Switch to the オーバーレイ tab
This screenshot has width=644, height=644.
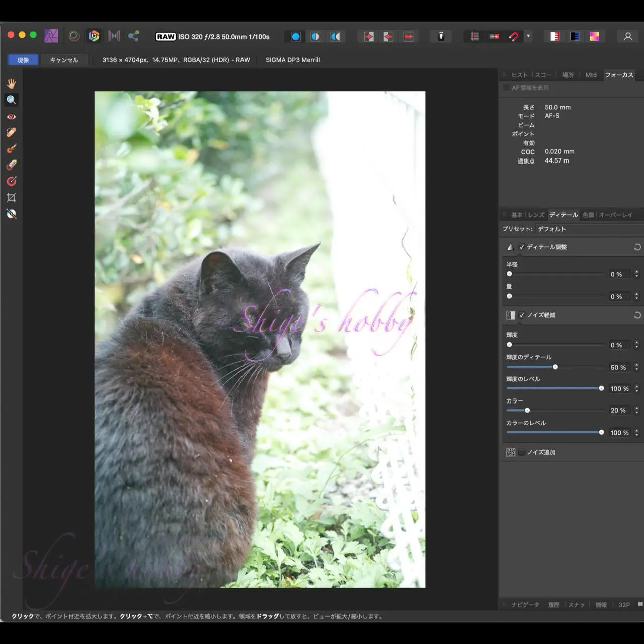tap(615, 215)
